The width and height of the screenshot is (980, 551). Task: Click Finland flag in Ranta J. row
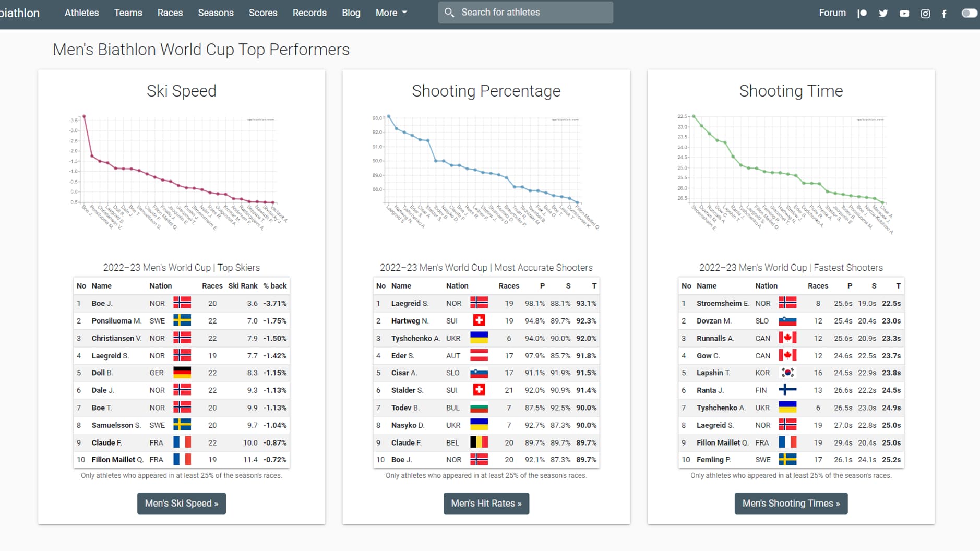[787, 390]
